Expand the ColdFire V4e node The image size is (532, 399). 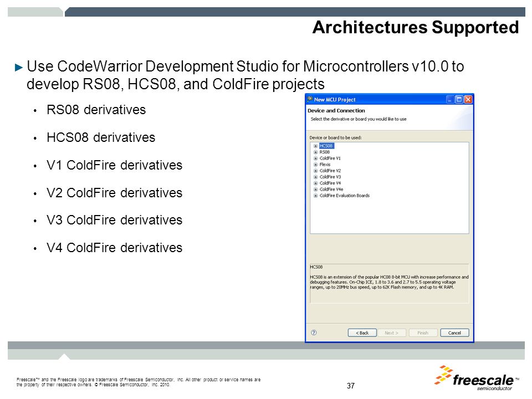click(x=315, y=190)
